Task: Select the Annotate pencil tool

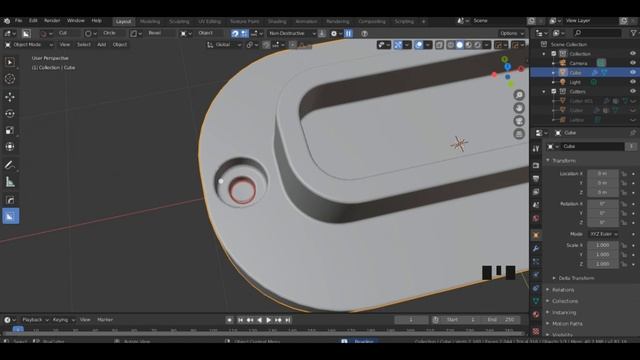Action: (10, 165)
